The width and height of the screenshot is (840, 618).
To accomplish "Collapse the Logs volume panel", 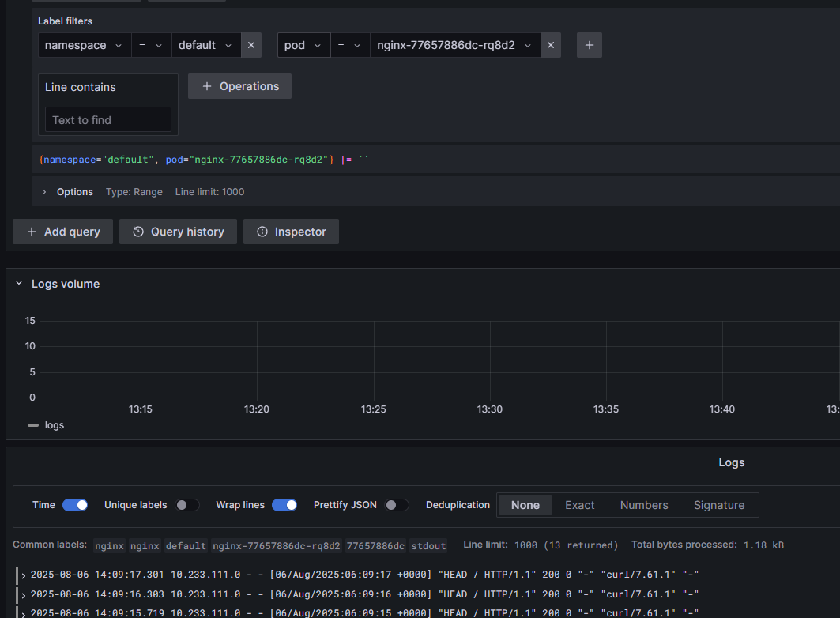I will (19, 283).
